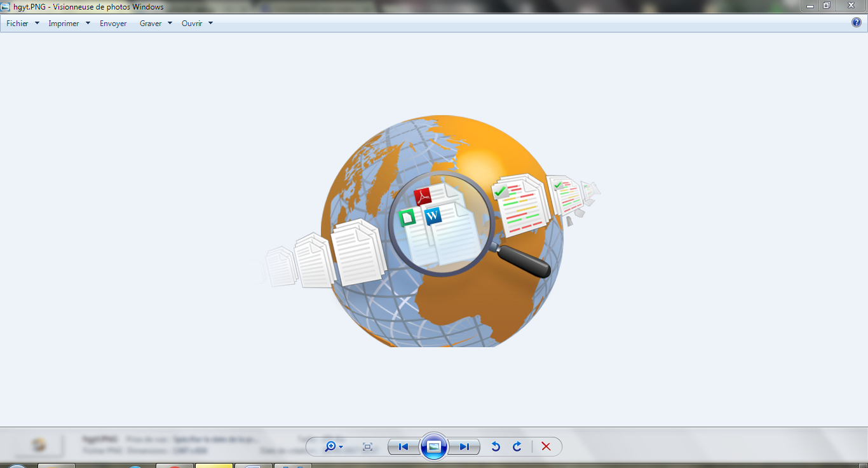Viewport: 868px width, 468px height.
Task: Show the image at actual size
Action: tap(367, 447)
